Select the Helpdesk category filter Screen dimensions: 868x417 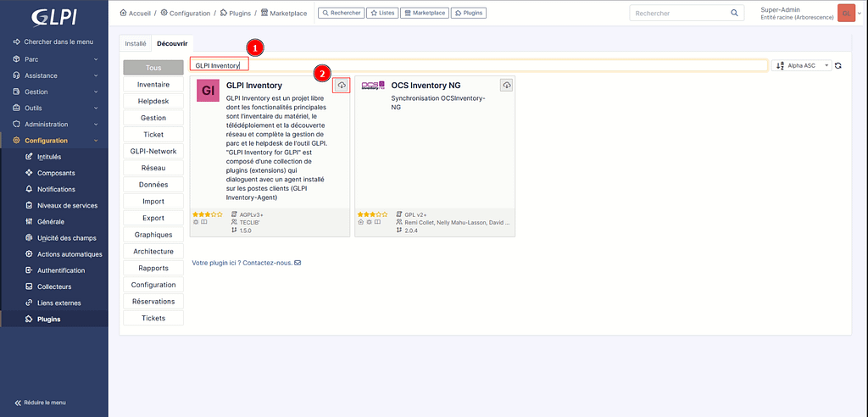click(x=153, y=102)
